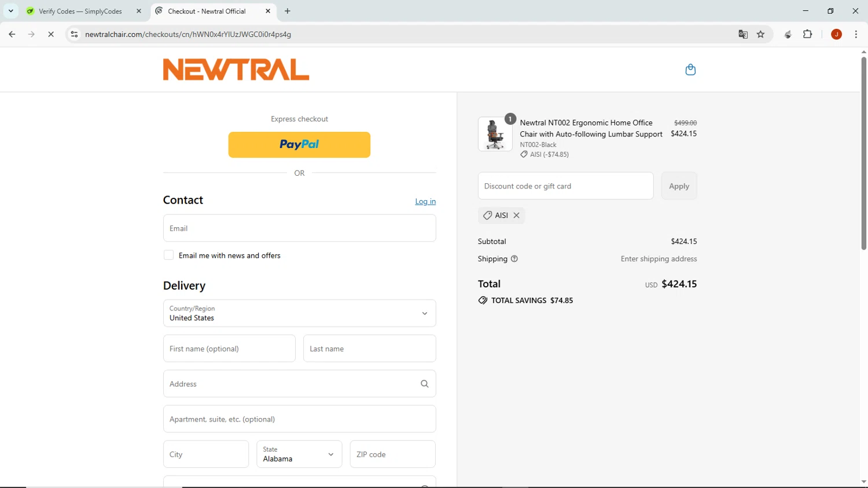868x488 pixels.
Task: Click the Newtral logo
Action: click(236, 69)
